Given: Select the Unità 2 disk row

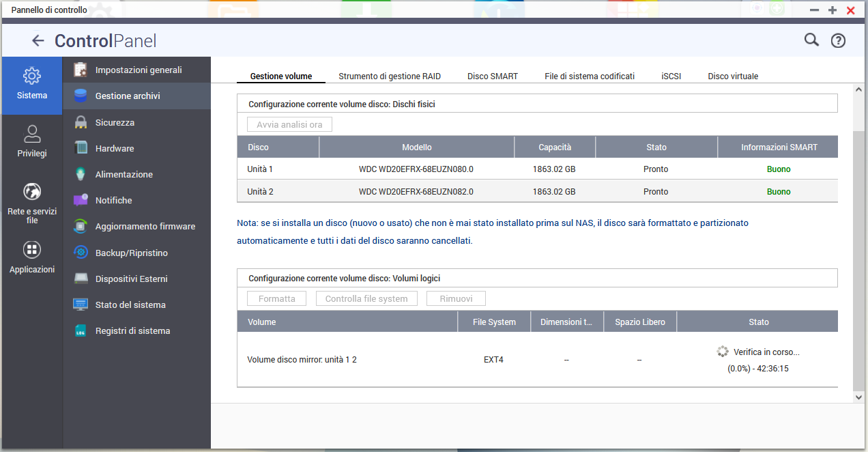Looking at the screenshot, I should (x=537, y=192).
